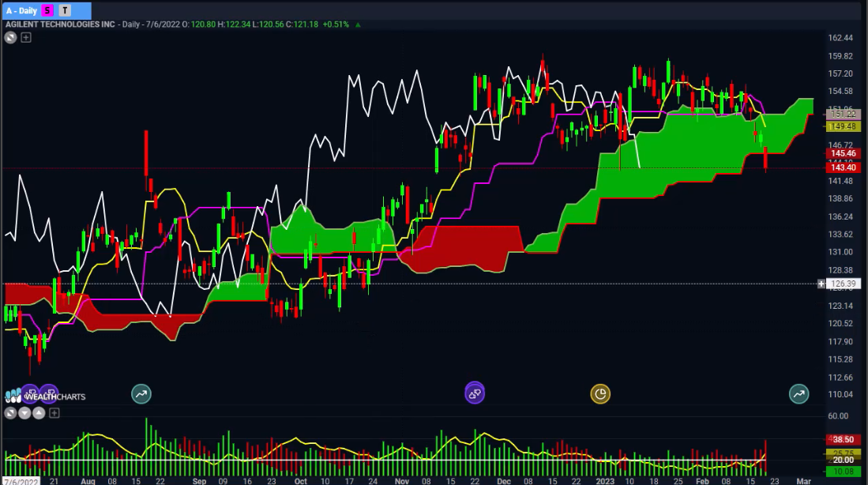Click the 149.48 yellow price tag

tap(843, 127)
